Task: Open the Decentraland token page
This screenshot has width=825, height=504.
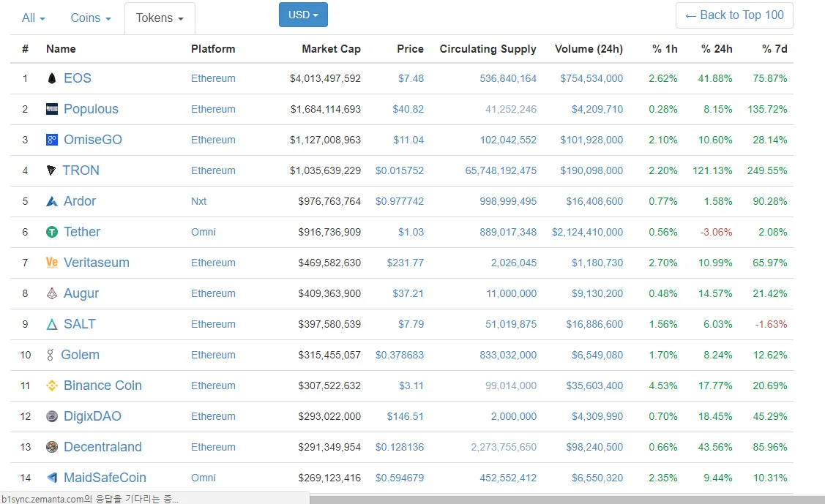Action: pos(102,447)
